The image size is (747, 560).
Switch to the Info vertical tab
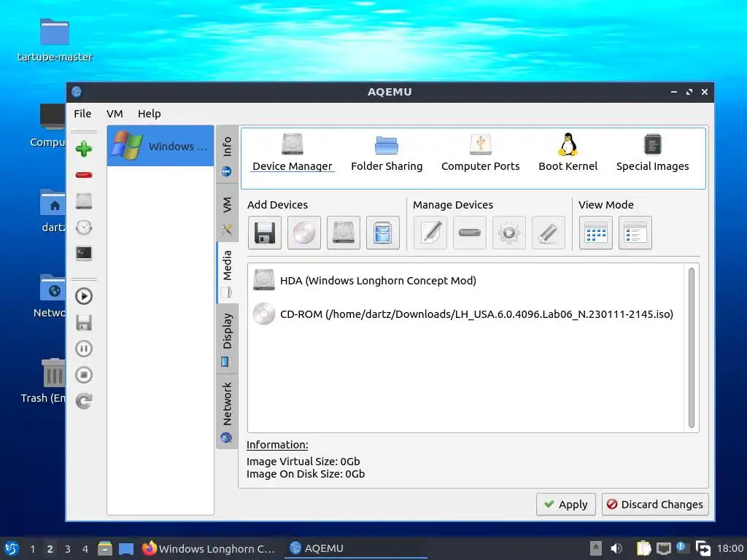pyautogui.click(x=227, y=155)
